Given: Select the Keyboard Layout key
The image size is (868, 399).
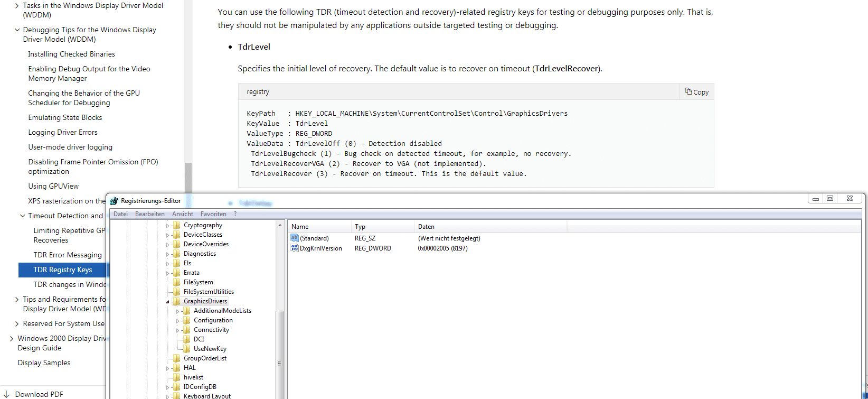Looking at the screenshot, I should pyautogui.click(x=207, y=396).
